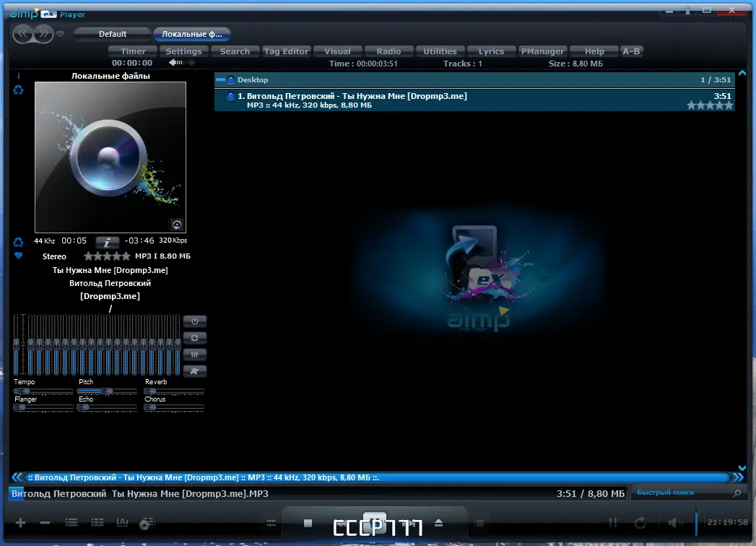The width and height of the screenshot is (756, 546).
Task: Add track to favorites with heart icon
Action: click(18, 256)
